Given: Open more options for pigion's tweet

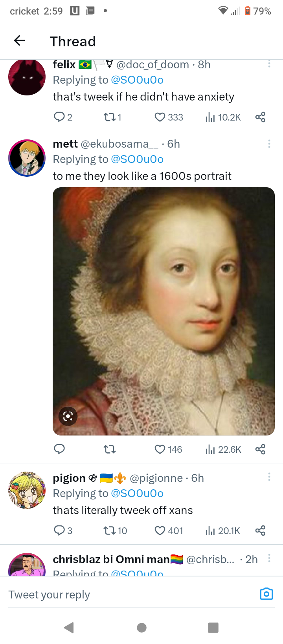Looking at the screenshot, I should click(269, 477).
